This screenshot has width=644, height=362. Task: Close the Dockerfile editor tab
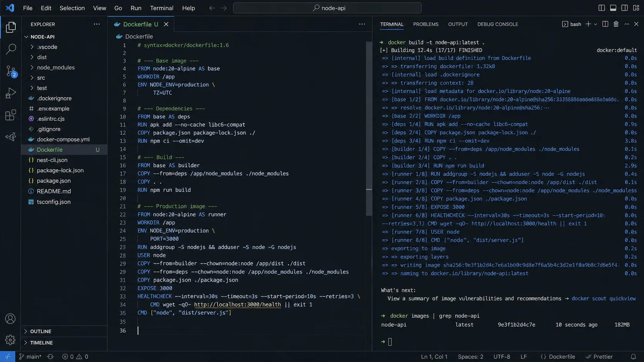tap(166, 24)
